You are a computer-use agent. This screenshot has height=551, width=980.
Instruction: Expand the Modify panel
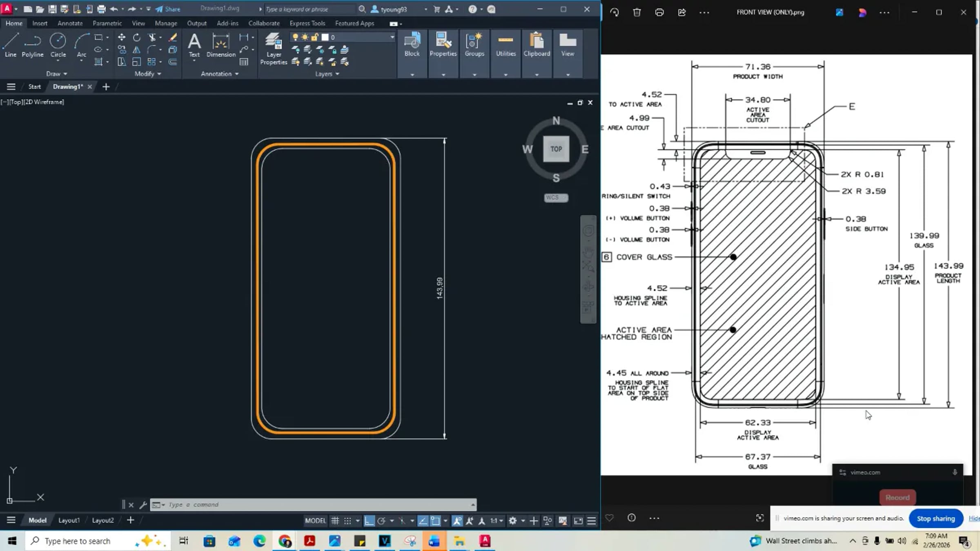click(x=148, y=74)
